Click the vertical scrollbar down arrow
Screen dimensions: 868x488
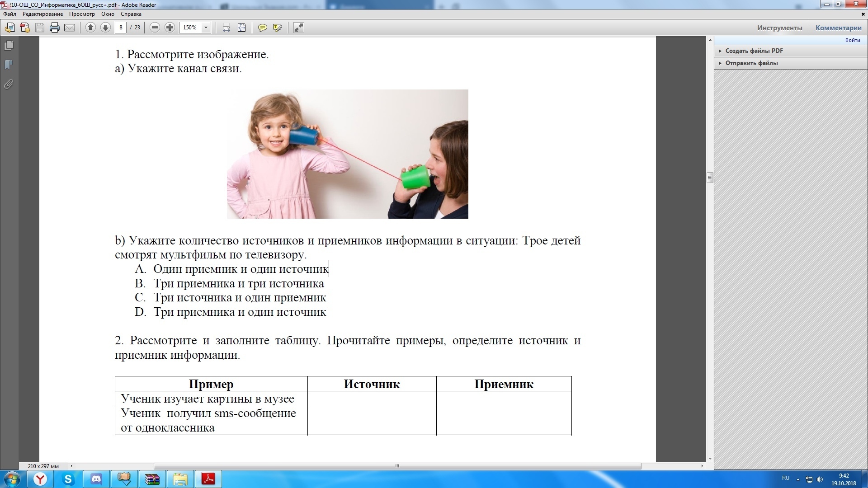[x=710, y=459]
